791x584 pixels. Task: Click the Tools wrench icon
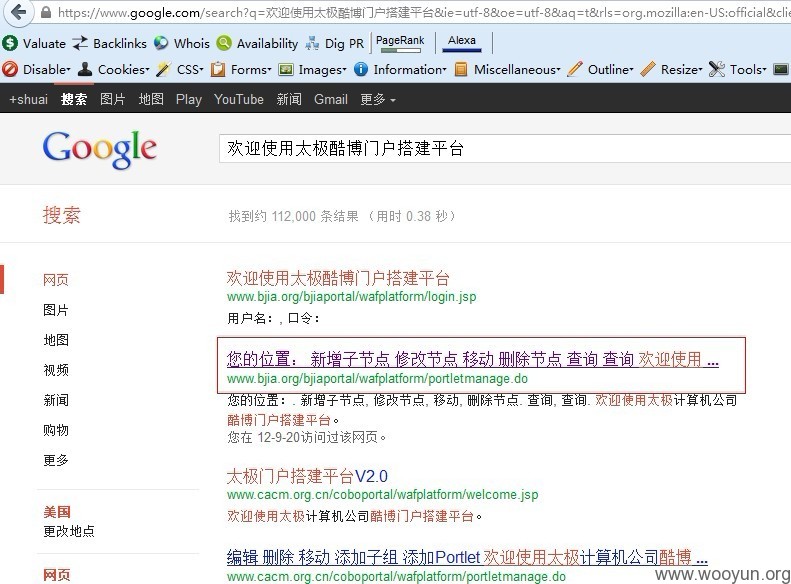click(717, 69)
